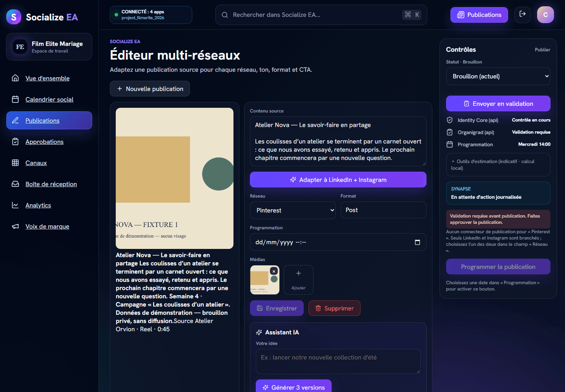Remove the attached media thumbnail
565x392 pixels.
(274, 271)
